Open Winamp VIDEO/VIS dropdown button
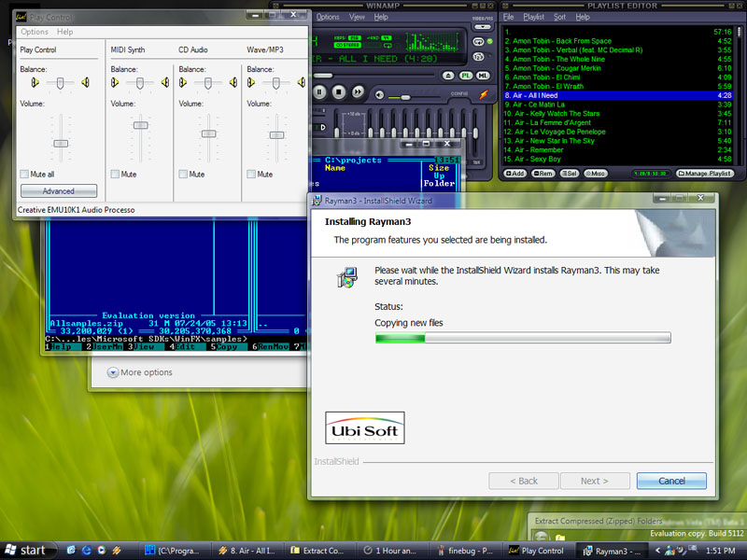 click(482, 27)
